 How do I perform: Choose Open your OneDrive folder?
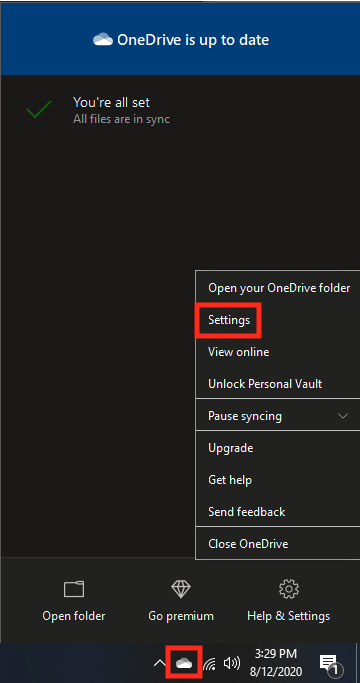(278, 288)
